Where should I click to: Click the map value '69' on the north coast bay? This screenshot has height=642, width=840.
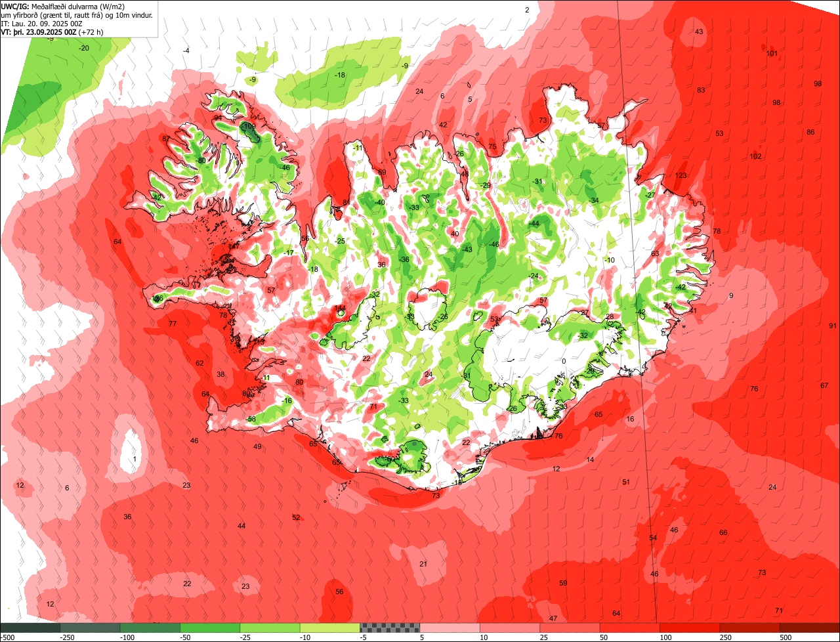(382, 172)
